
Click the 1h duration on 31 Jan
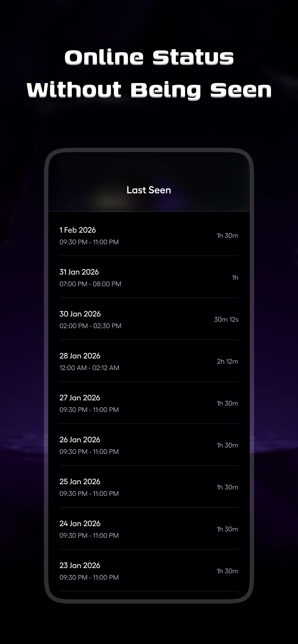235,277
